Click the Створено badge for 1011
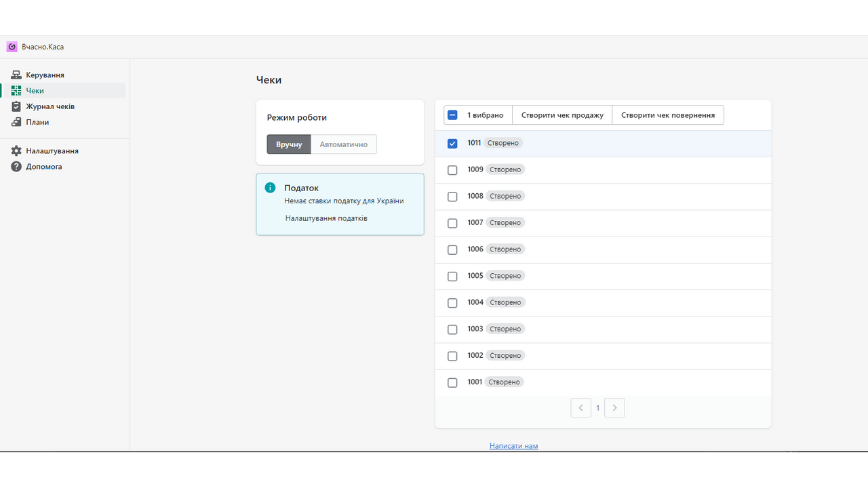The image size is (868, 488). click(504, 143)
